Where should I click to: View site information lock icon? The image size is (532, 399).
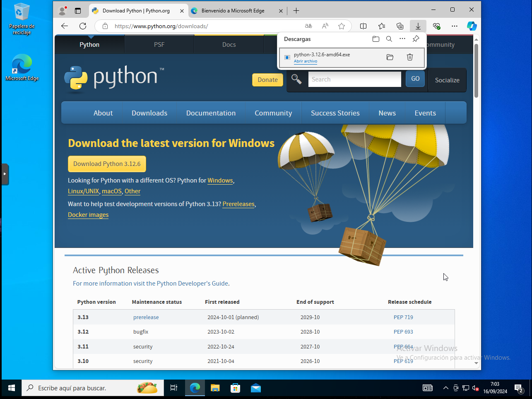(x=105, y=26)
